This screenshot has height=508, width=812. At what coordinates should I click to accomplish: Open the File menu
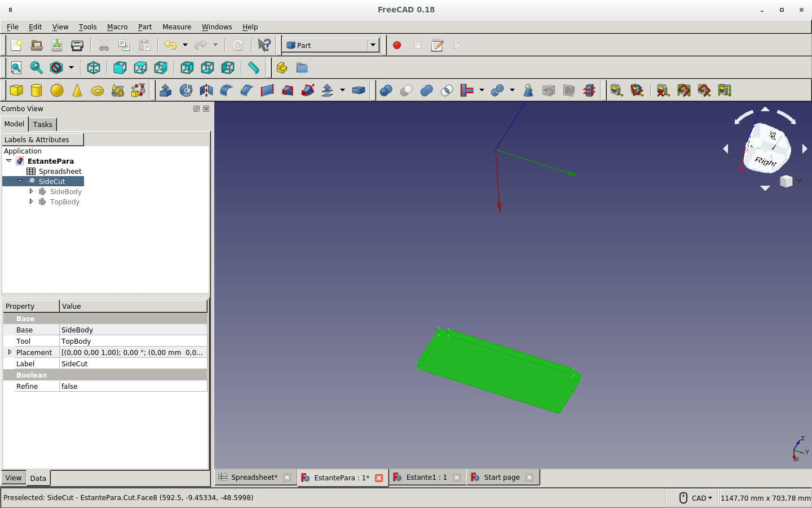(12, 27)
